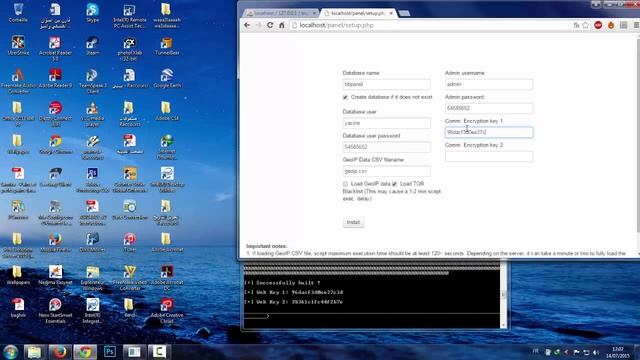Click the volume icon in system tray
The width and height of the screenshot is (640, 360).
pyautogui.click(x=596, y=352)
